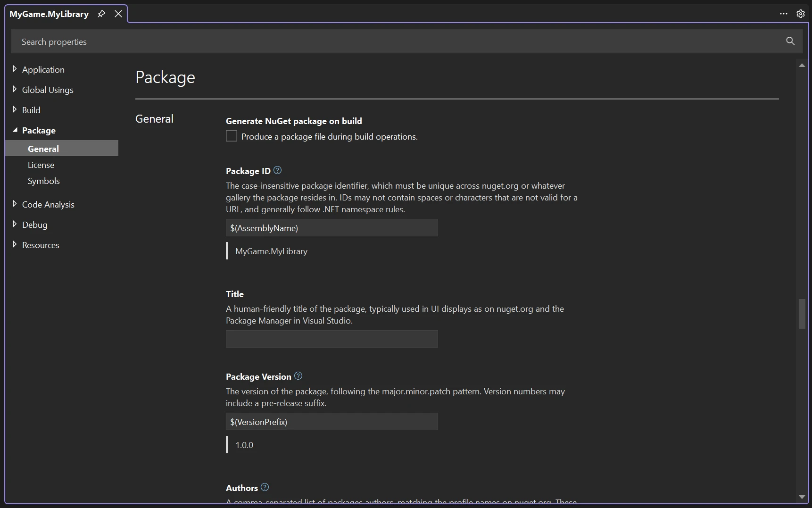Open Package ID help icon
This screenshot has width=812, height=508.
tap(278, 170)
